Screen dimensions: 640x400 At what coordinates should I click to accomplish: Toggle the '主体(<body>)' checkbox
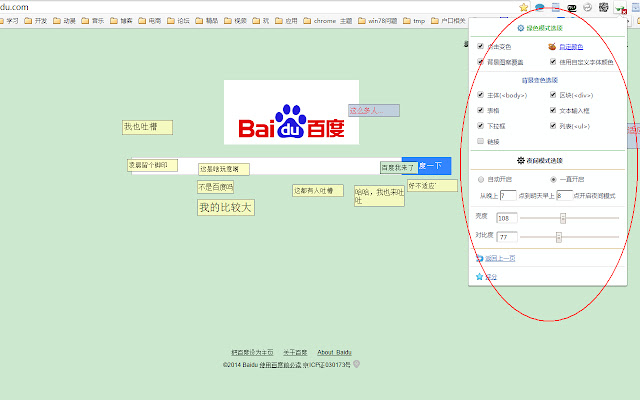[480, 95]
